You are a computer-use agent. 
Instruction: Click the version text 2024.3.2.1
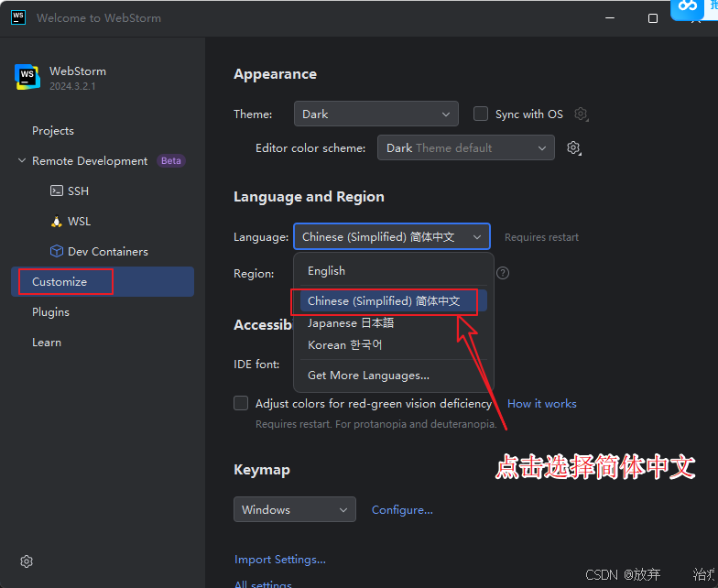[x=72, y=86]
